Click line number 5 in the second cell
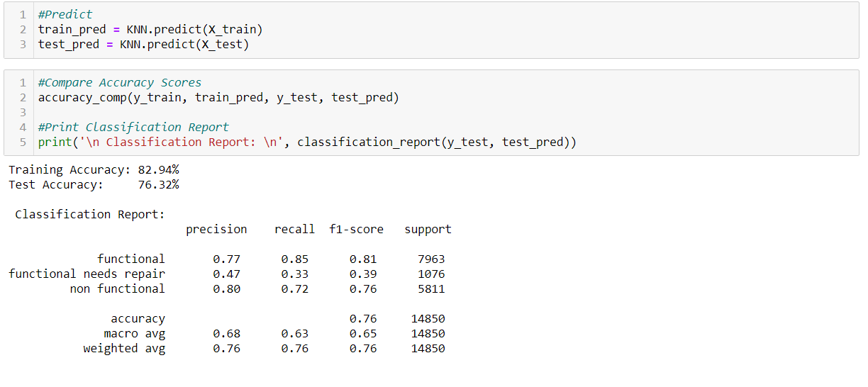868x387 pixels. (23, 142)
